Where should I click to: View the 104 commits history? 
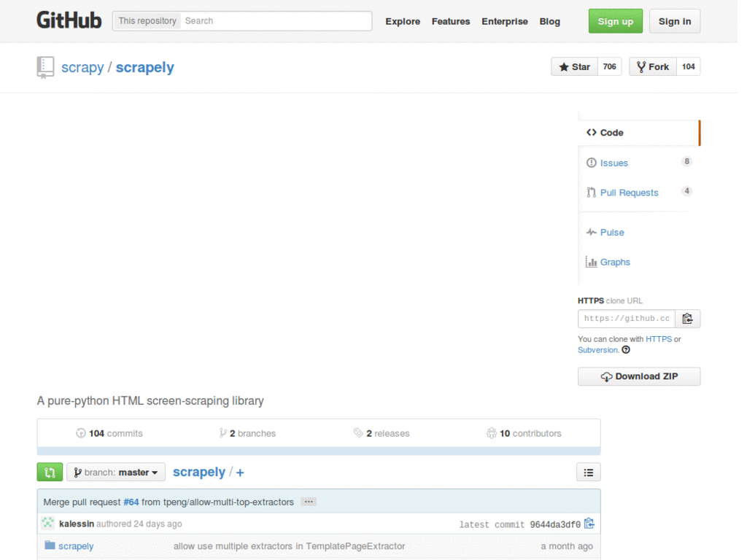point(109,433)
